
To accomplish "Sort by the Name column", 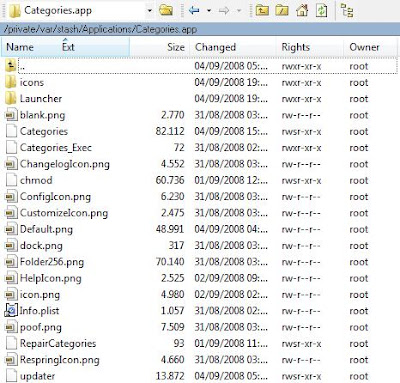I will point(20,47).
